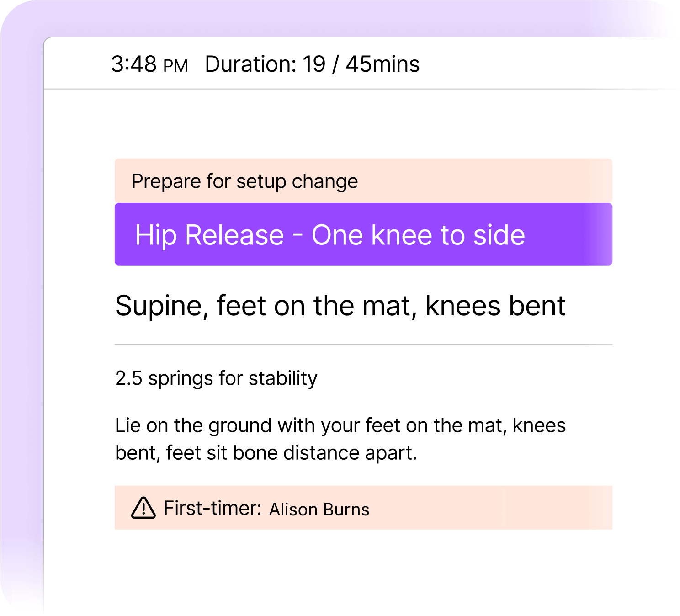The image size is (680, 616).
Task: Click the divider line below the Supine heading
Action: (x=363, y=344)
